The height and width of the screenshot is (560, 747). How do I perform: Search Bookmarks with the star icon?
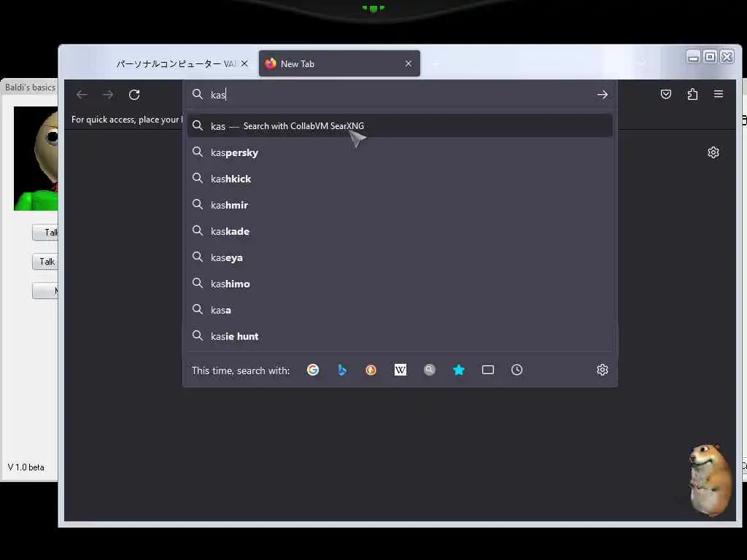(459, 370)
